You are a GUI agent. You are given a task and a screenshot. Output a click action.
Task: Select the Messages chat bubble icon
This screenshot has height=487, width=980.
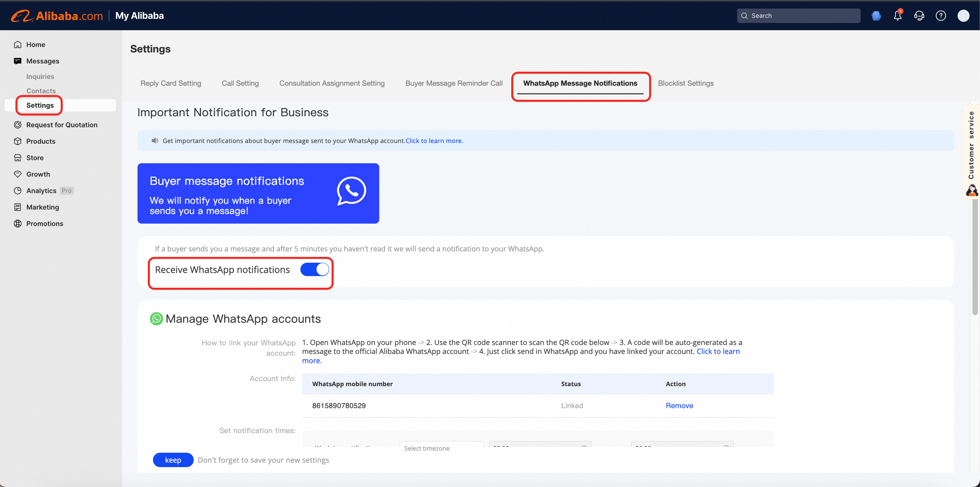(x=17, y=61)
